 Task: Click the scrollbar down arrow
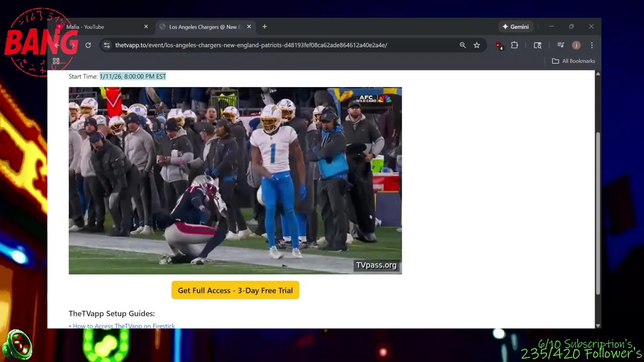point(598,325)
